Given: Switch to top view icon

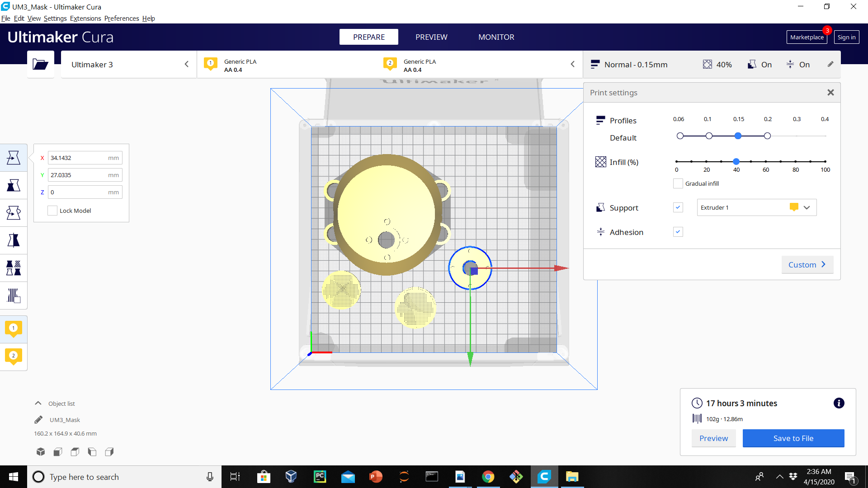Looking at the screenshot, I should tap(75, 451).
